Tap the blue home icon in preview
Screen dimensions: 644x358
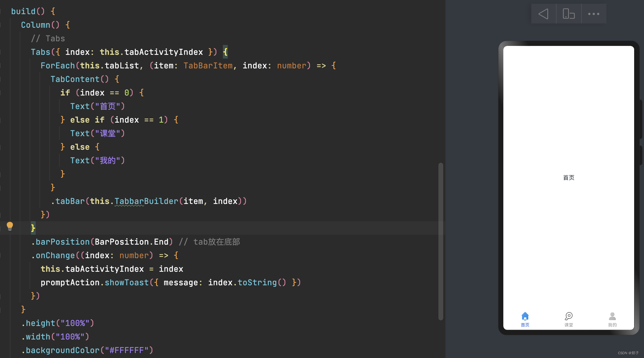[525, 316]
